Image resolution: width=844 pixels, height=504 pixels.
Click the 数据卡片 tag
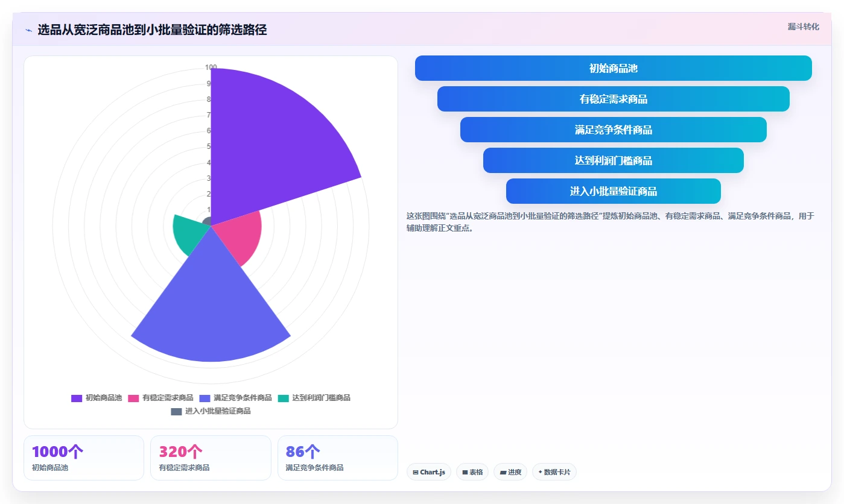[x=554, y=472]
